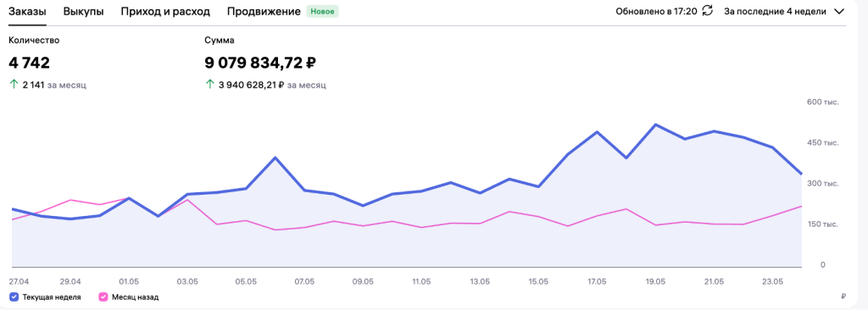
Task: Toggle the Месяц назад checkbox
Action: (x=103, y=297)
